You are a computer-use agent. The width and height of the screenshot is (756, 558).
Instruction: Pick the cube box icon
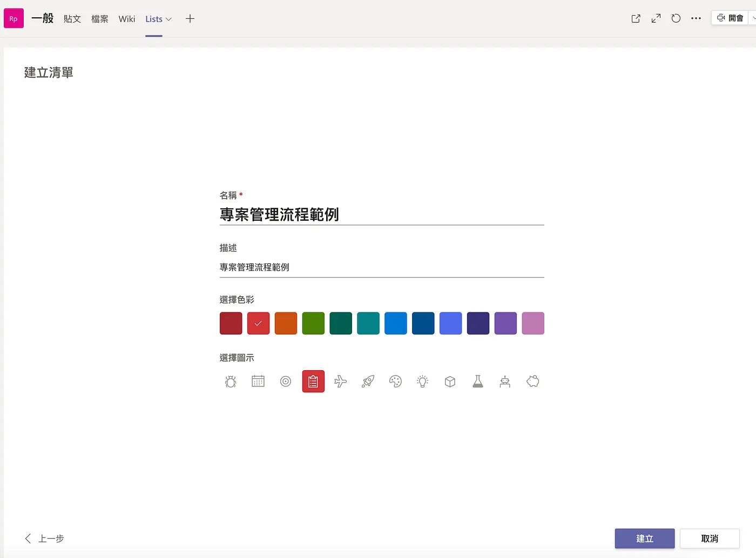pos(450,382)
